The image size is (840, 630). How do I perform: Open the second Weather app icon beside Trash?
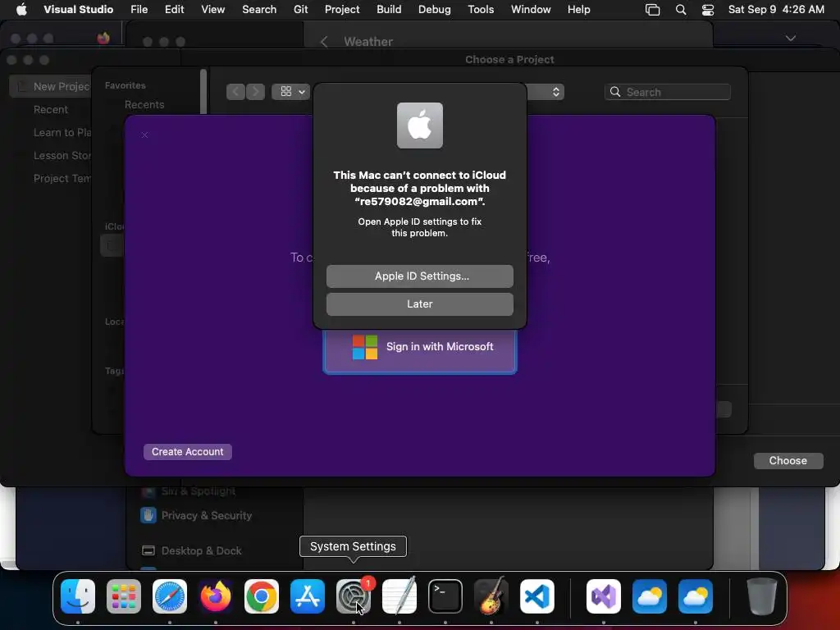pos(696,596)
